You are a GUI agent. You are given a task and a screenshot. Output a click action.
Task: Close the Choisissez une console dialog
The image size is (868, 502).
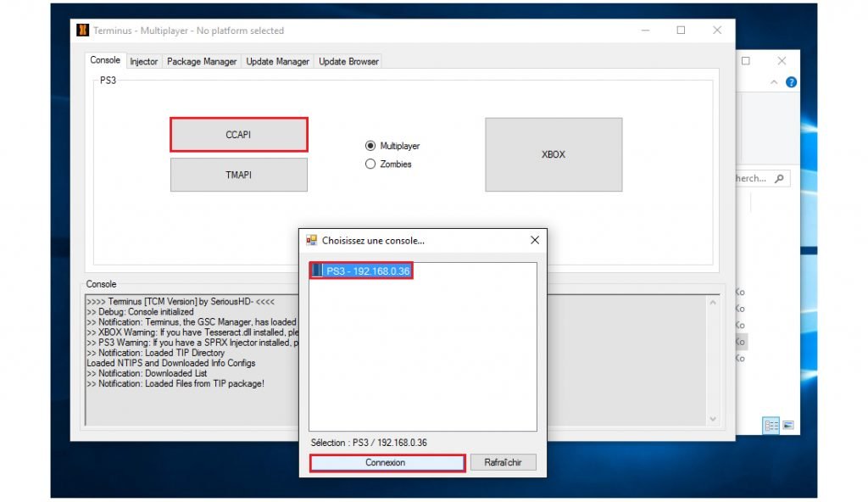[535, 240]
